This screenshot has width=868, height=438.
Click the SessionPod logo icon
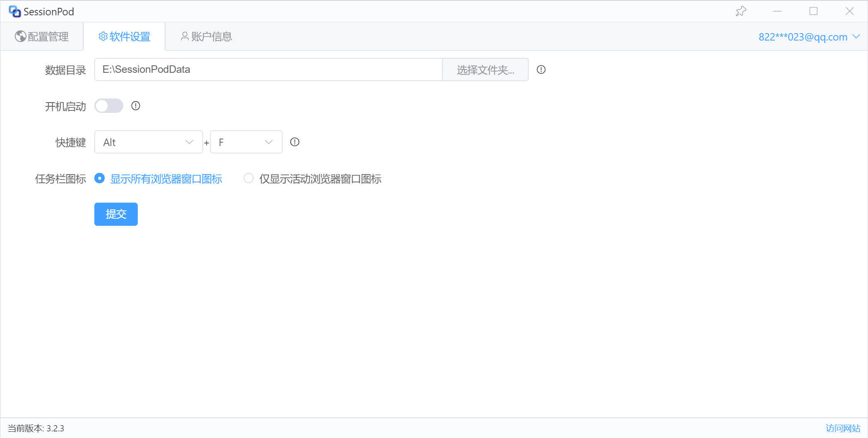click(x=14, y=12)
